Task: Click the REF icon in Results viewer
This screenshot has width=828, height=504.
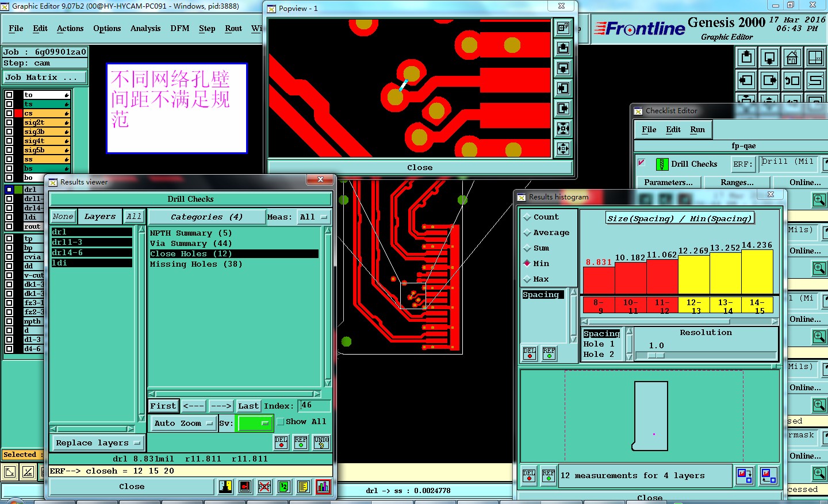Action: pyautogui.click(x=301, y=442)
